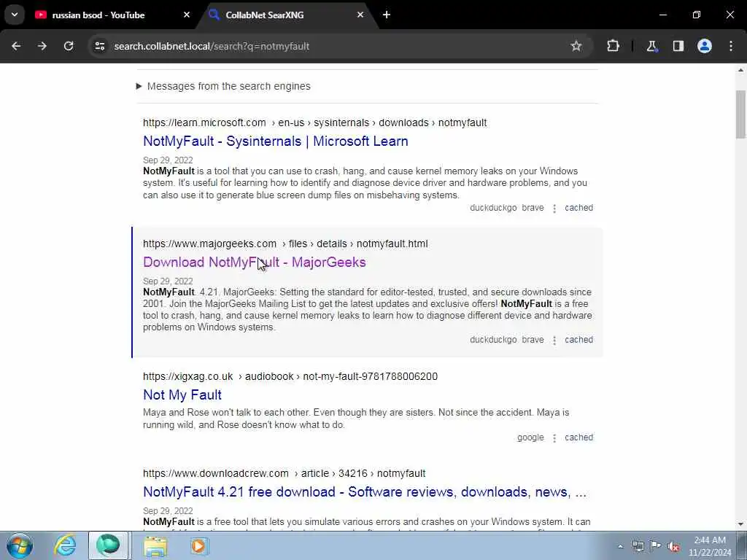Expand Messages from the search engines
The image size is (747, 560).
(x=223, y=86)
